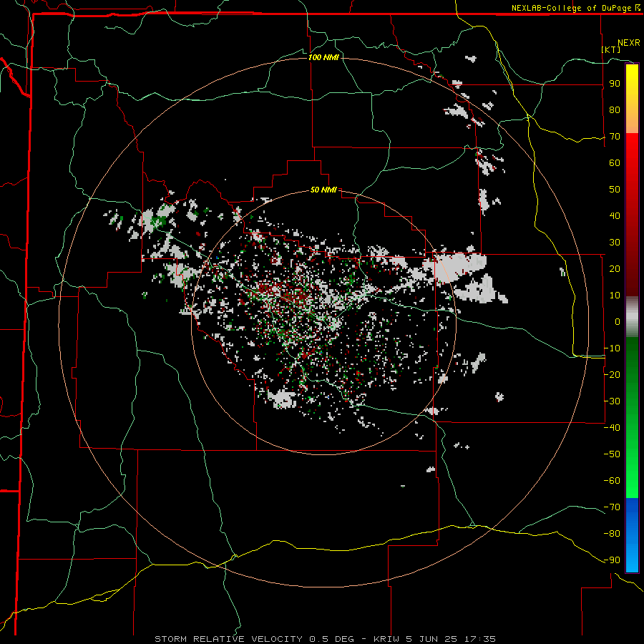The image size is (644, 644).
Task: Select the -70 value on the velocity scale
Action: pos(612,507)
